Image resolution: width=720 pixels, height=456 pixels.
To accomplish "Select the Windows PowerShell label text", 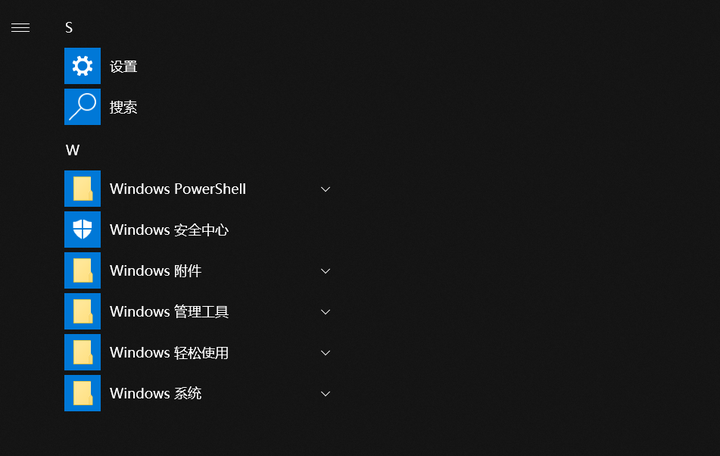I will point(178,189).
